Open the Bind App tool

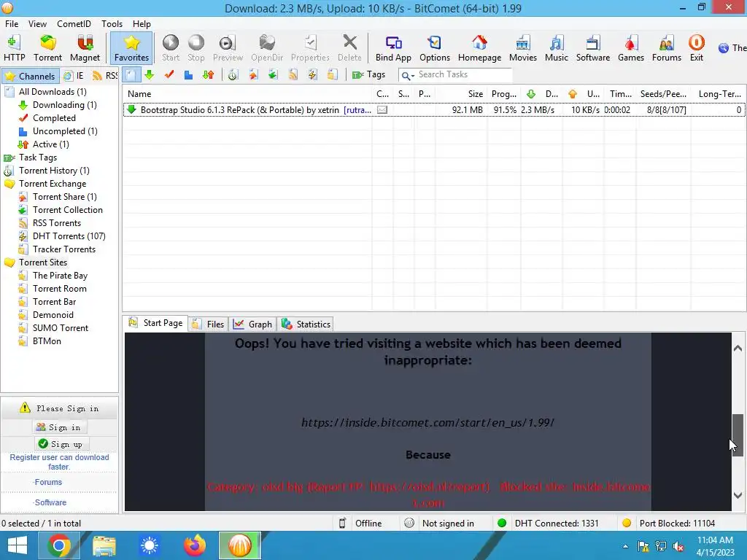click(393, 48)
